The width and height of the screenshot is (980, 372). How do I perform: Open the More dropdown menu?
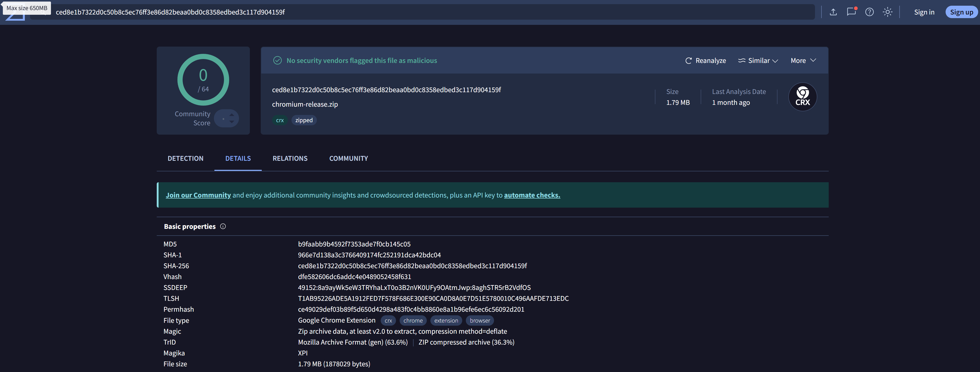pos(803,61)
